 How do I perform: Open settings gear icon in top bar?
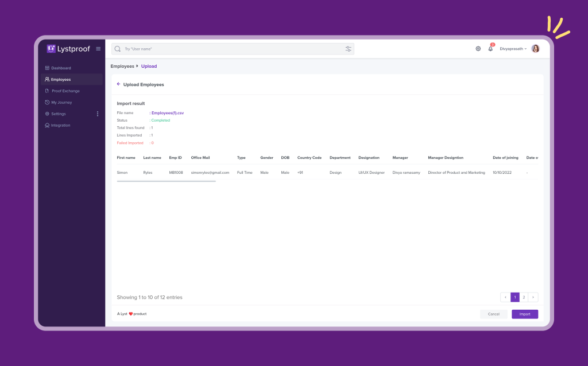tap(478, 49)
